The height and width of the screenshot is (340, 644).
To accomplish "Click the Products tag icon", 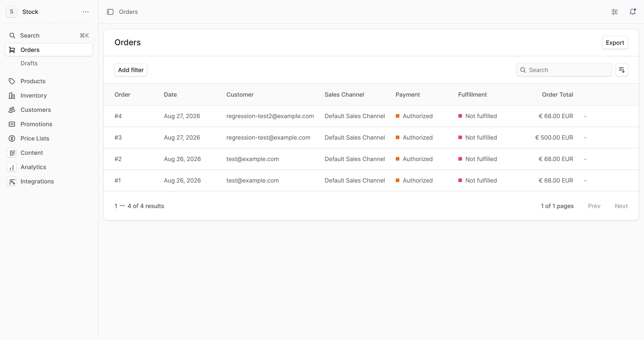I will [x=12, y=81].
